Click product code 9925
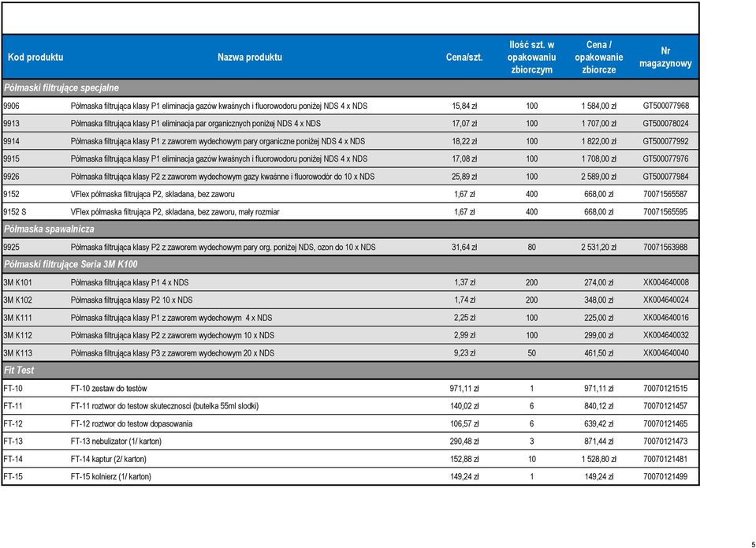 [x=12, y=247]
